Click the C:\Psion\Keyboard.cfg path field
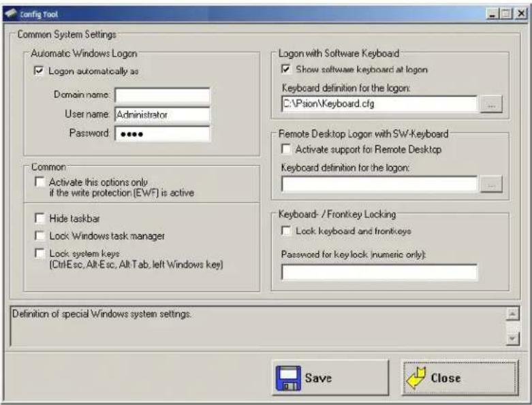Viewport: 532px width, 405px height. point(379,103)
